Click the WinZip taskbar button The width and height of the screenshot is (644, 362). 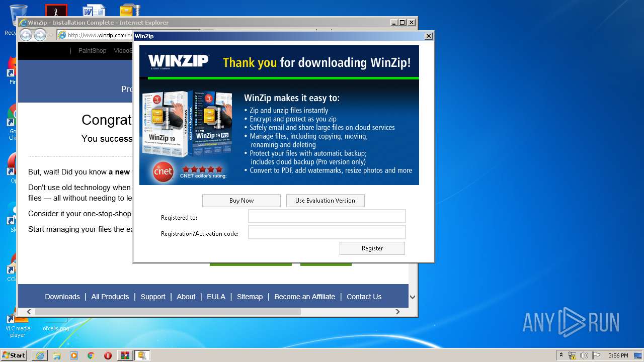[142, 355]
